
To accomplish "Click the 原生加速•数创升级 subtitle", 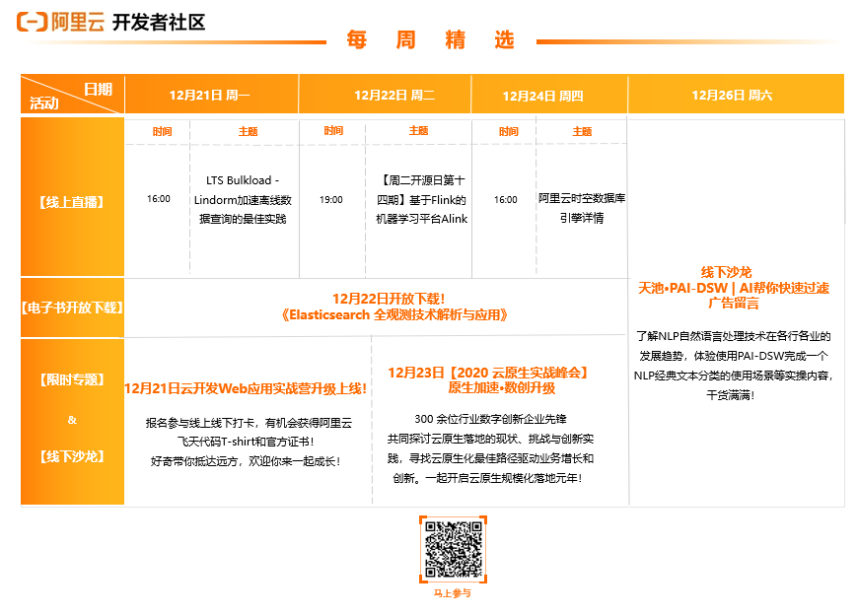I will pos(502,388).
